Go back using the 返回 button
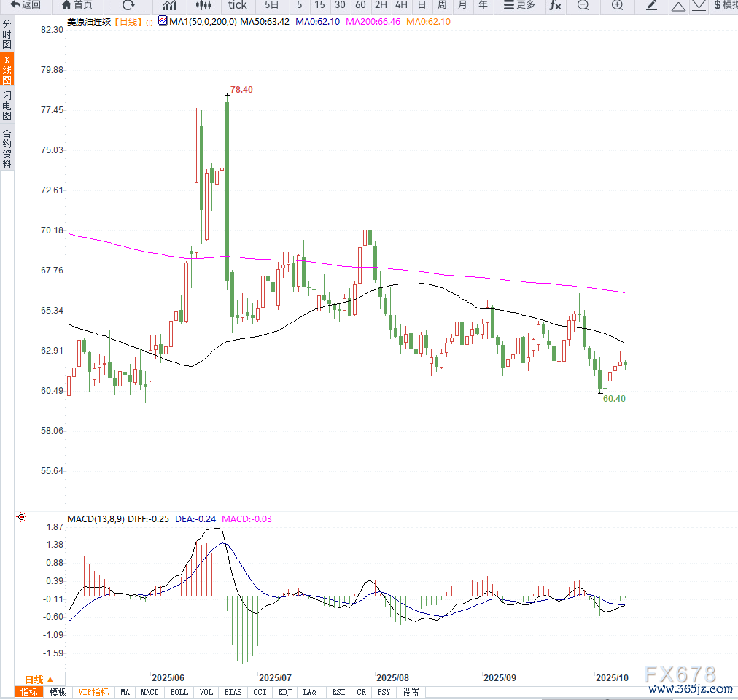 pyautogui.click(x=25, y=5)
